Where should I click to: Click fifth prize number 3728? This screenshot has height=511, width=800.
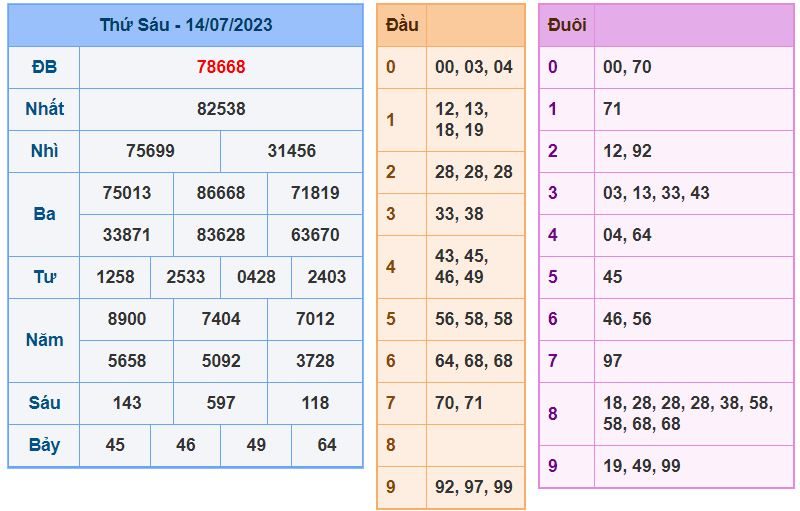click(x=315, y=361)
